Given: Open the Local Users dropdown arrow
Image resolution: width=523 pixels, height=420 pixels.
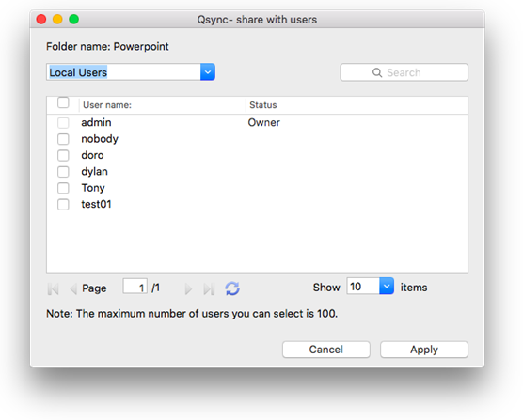Looking at the screenshot, I should pos(208,72).
